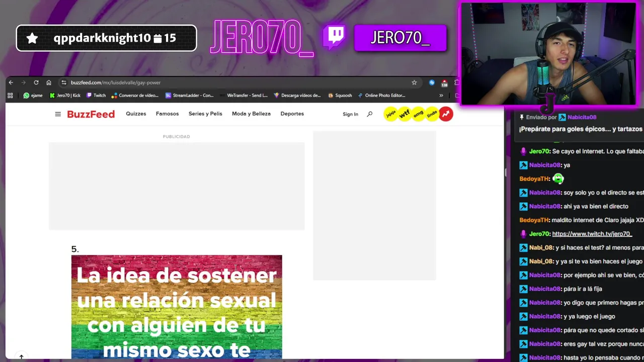644x362 pixels.
Task: Open the Descarga vídeos de bookmark
Action: 297,95
